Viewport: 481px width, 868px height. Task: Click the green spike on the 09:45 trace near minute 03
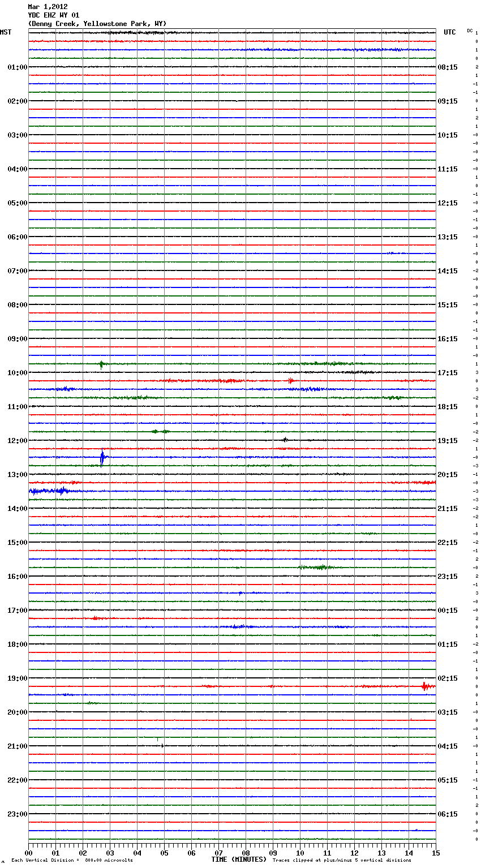(101, 364)
